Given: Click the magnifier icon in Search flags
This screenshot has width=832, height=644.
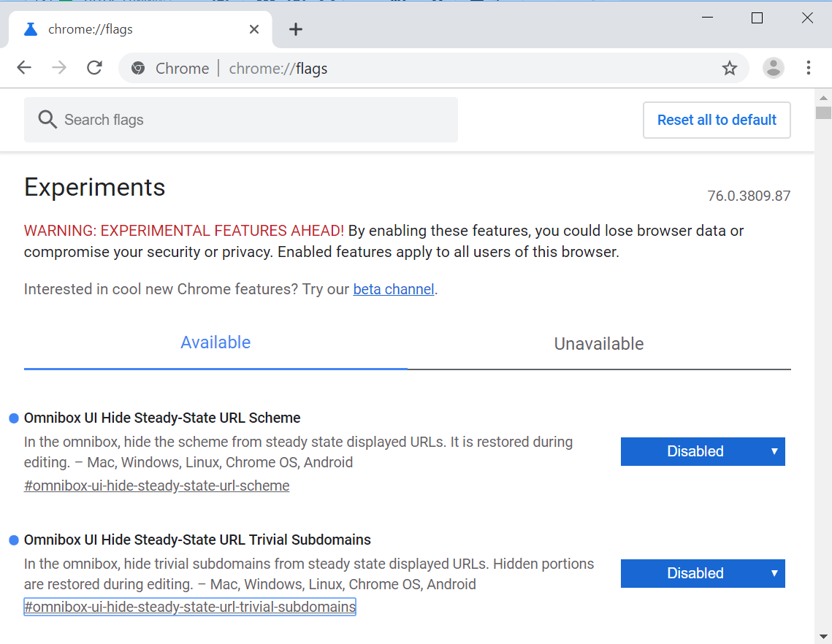Looking at the screenshot, I should point(47,119).
